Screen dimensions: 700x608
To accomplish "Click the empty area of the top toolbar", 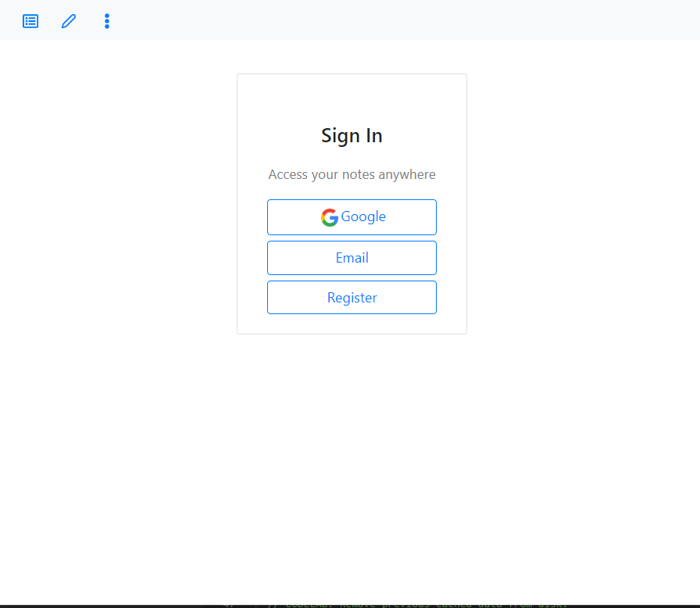I will coord(402,20).
